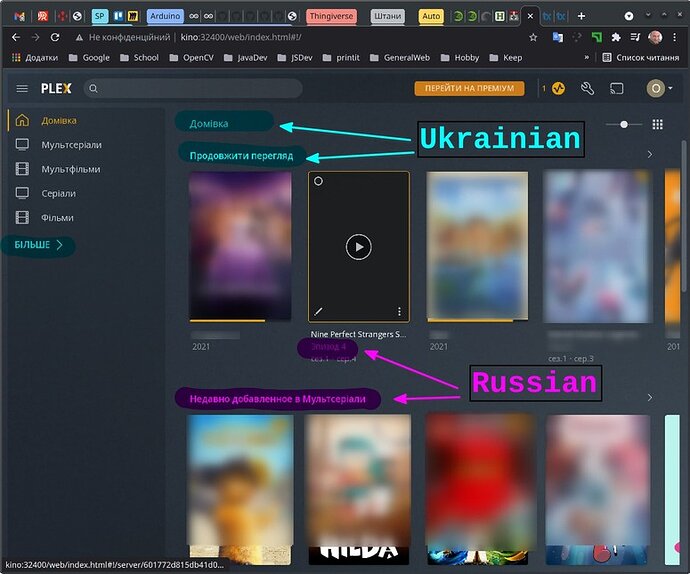Open the Google Translate icon in the toolbar

[x=558, y=37]
